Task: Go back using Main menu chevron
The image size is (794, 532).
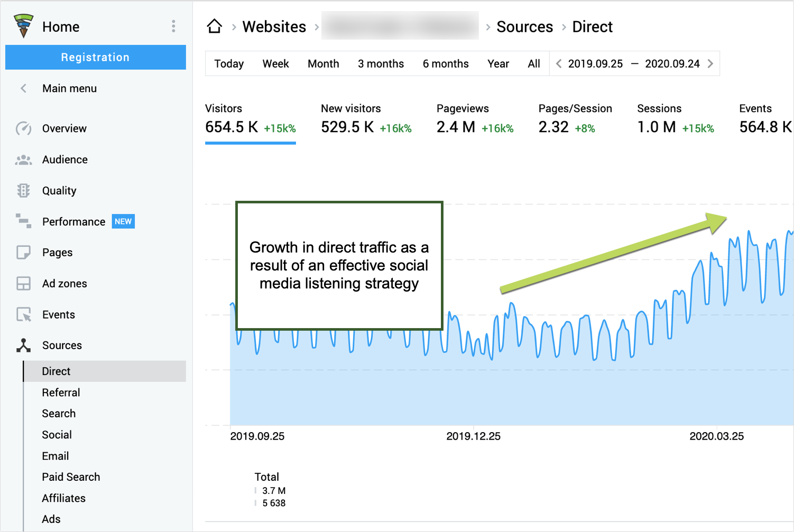Action: pyautogui.click(x=23, y=88)
